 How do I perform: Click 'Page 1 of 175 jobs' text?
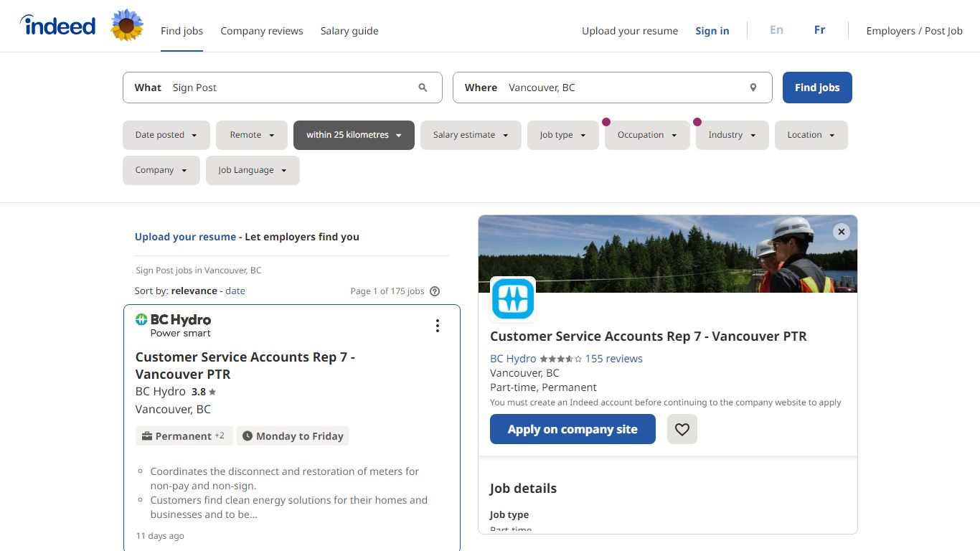click(x=387, y=291)
